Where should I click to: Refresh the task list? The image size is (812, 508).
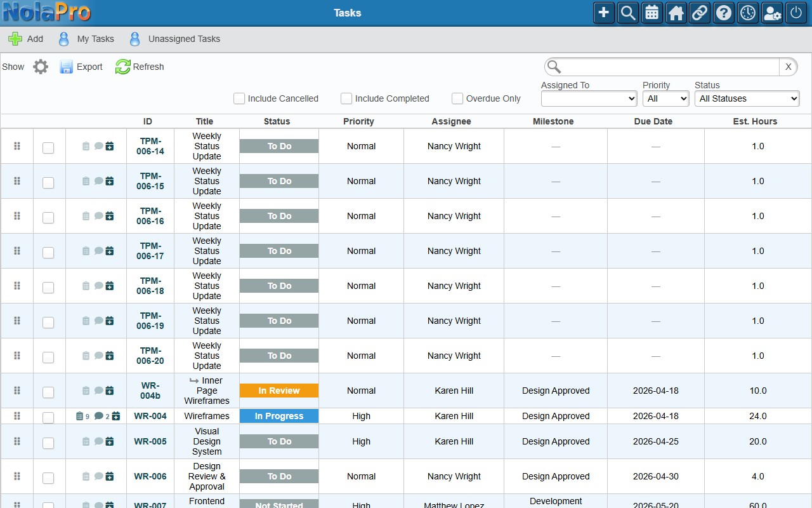pos(140,67)
